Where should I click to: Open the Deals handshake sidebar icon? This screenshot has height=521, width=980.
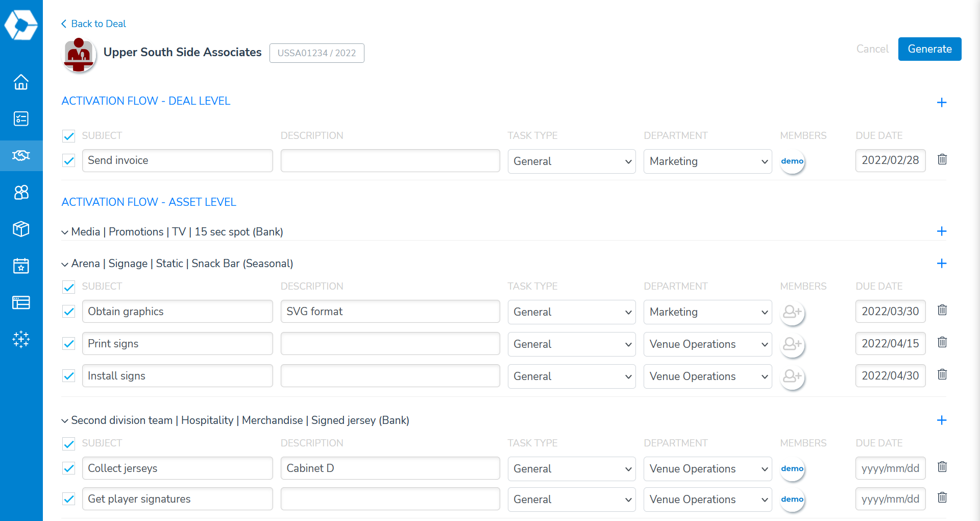coord(21,155)
